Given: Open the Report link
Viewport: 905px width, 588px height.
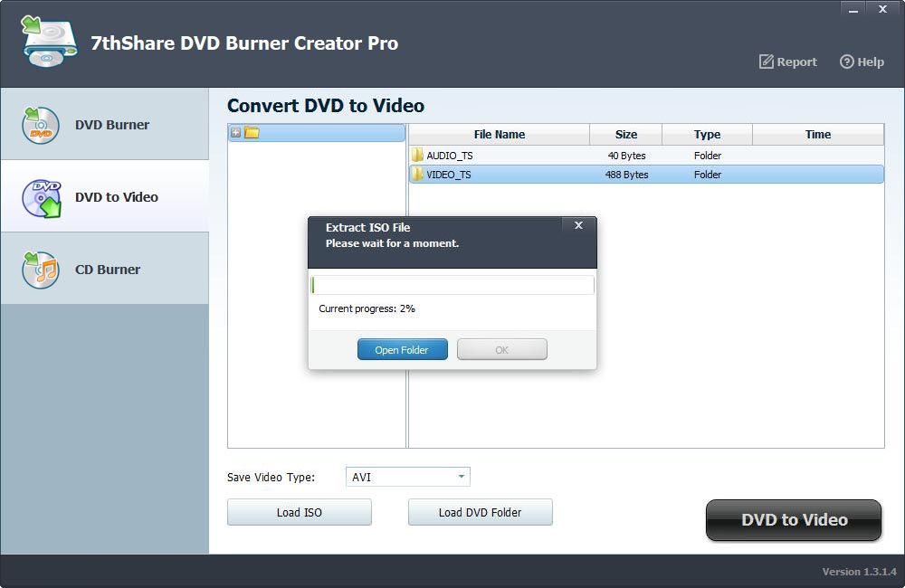Looking at the screenshot, I should click(x=788, y=62).
